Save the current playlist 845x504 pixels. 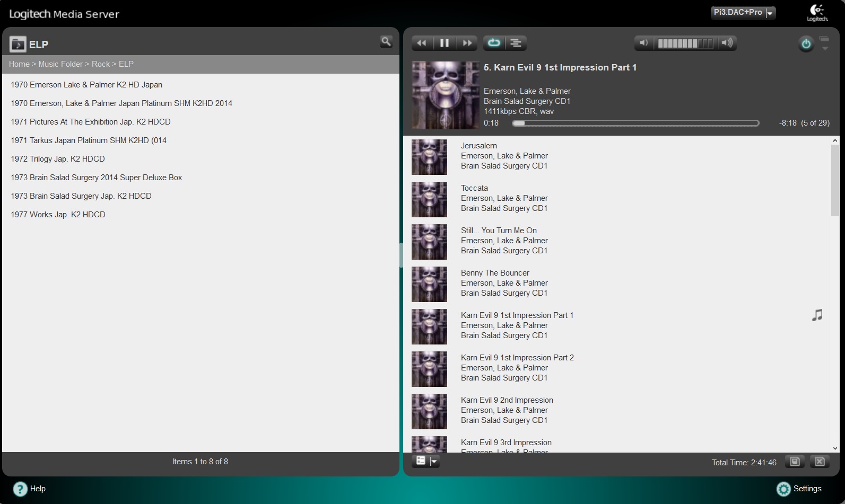[x=795, y=462]
